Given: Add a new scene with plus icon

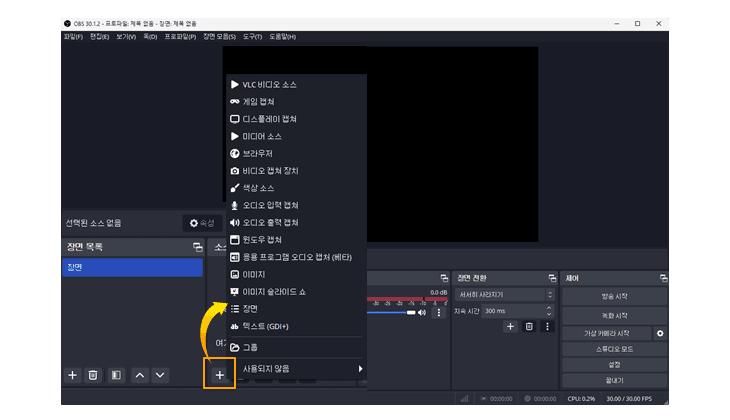Looking at the screenshot, I should (x=72, y=374).
